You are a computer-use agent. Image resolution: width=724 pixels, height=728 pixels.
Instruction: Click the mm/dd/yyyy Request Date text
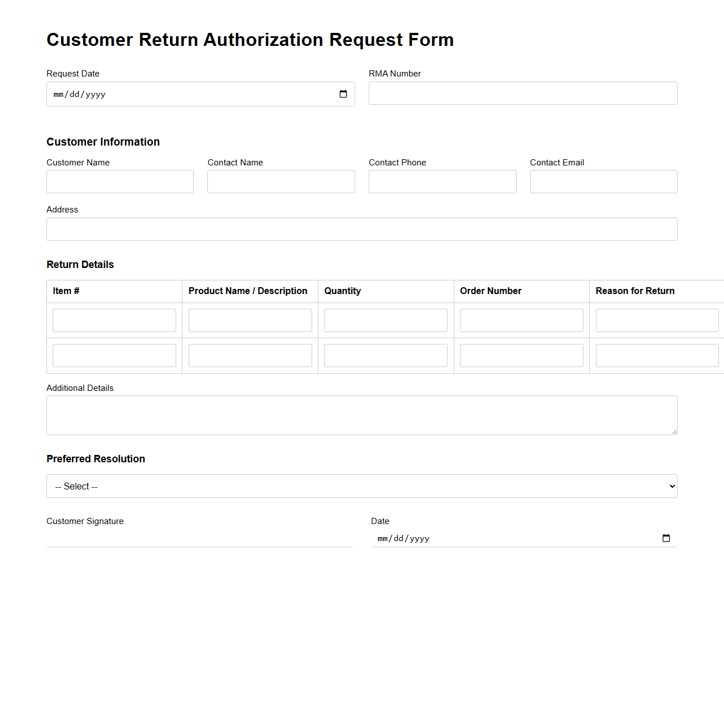(x=79, y=94)
